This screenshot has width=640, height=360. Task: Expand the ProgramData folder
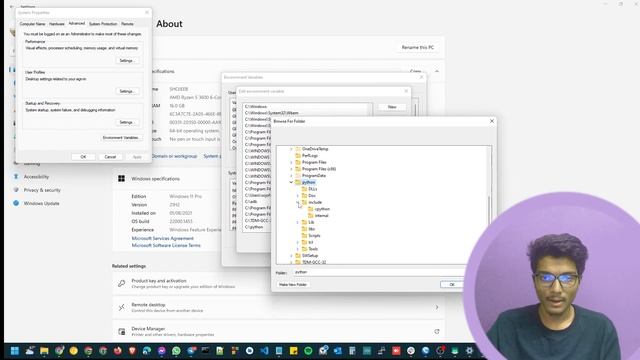(x=291, y=176)
